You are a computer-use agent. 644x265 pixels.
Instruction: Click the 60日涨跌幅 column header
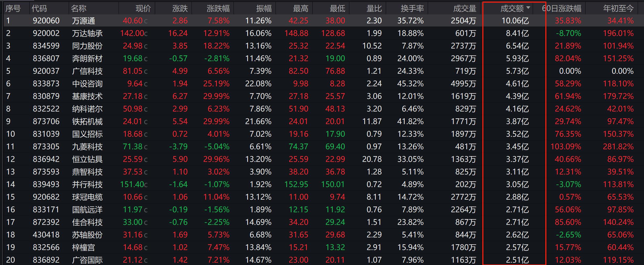click(562, 9)
